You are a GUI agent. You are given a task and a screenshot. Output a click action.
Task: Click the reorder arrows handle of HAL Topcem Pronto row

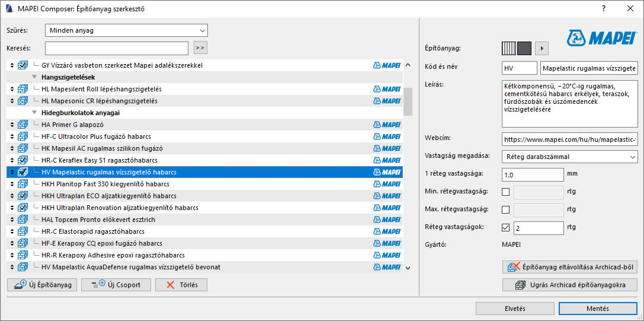click(x=12, y=220)
